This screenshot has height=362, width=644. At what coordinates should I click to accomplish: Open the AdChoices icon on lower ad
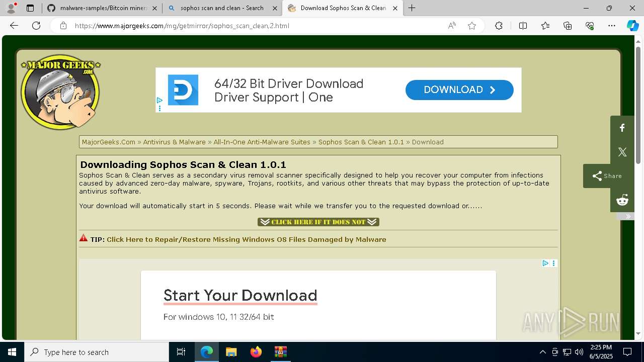point(545,263)
